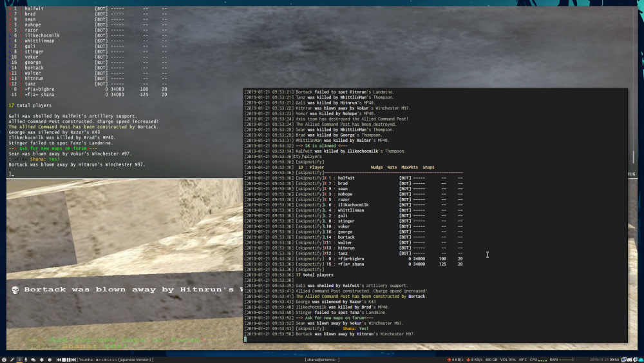Click the Younha song title in the bar
This screenshot has height=363, width=644.
tap(115, 360)
